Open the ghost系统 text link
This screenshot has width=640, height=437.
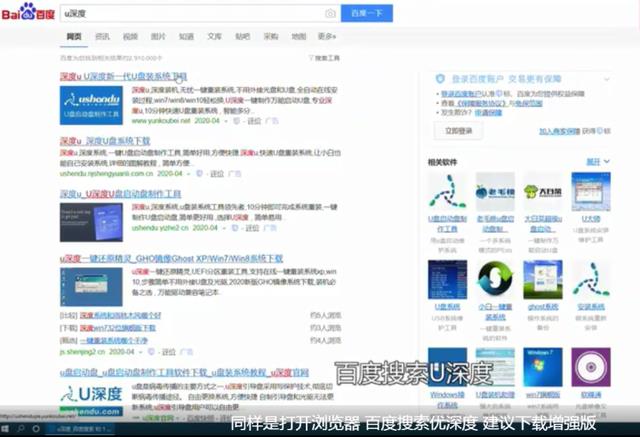click(543, 307)
